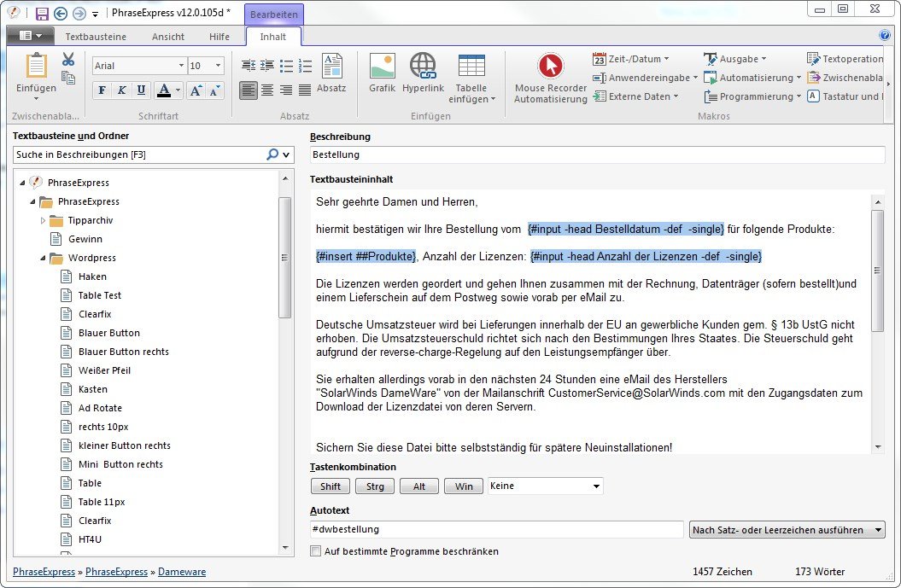Viewport: 901px width, 588px height.
Task: Switch to the Textbausteine ribbon tab
Action: [x=96, y=37]
